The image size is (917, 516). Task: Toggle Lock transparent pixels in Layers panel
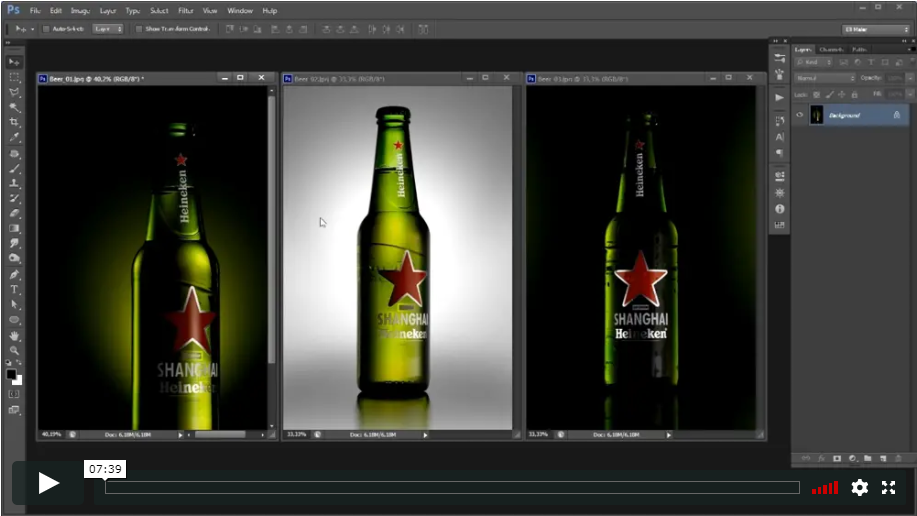coord(816,95)
